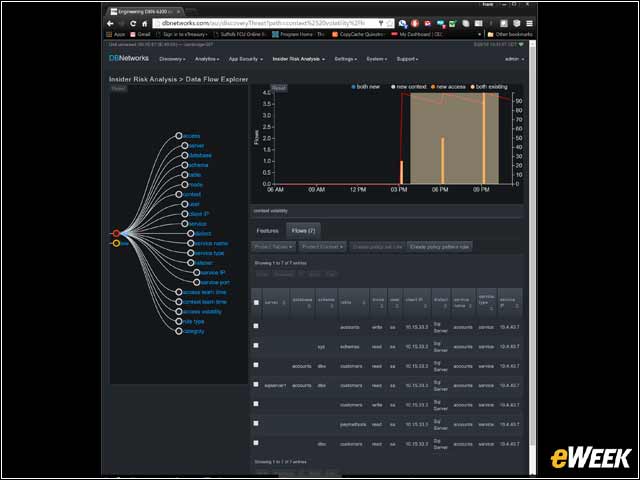
Task: Select the 'context' node circle
Action: click(x=179, y=194)
